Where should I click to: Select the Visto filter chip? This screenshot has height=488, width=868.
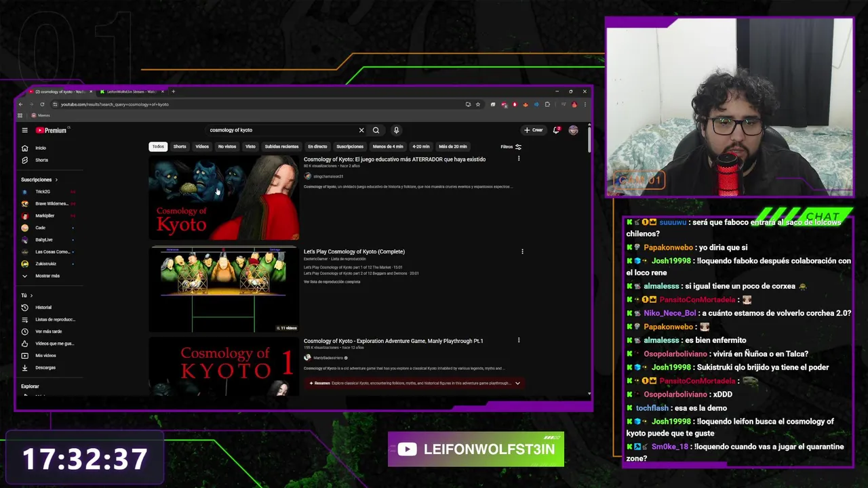point(250,146)
